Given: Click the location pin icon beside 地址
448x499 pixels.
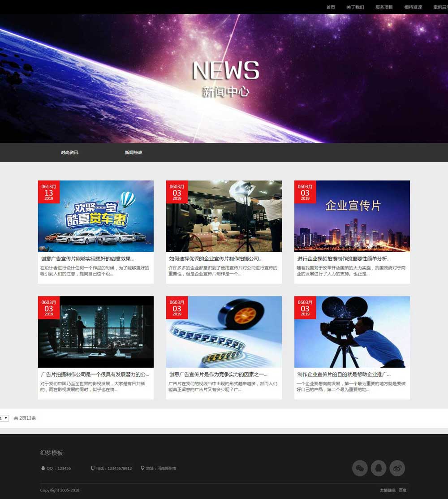Looking at the screenshot, I should tap(142, 469).
